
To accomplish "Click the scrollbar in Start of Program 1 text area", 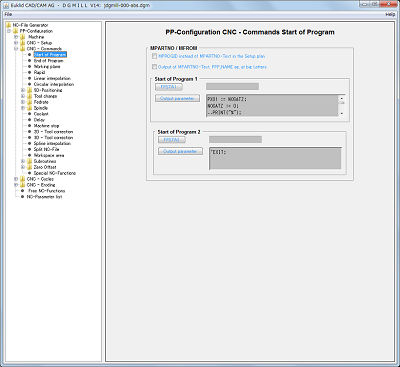I will [342, 105].
